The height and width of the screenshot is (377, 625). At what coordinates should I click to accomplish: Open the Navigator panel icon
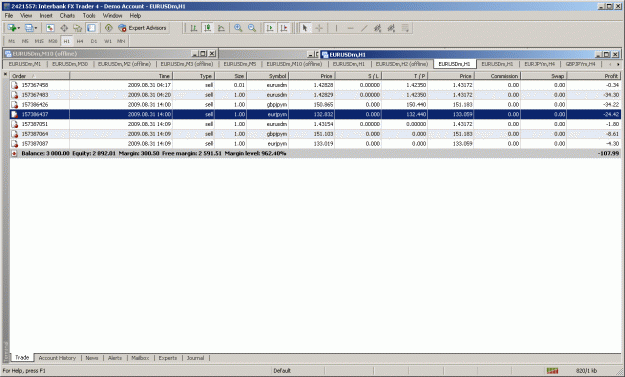point(78,28)
